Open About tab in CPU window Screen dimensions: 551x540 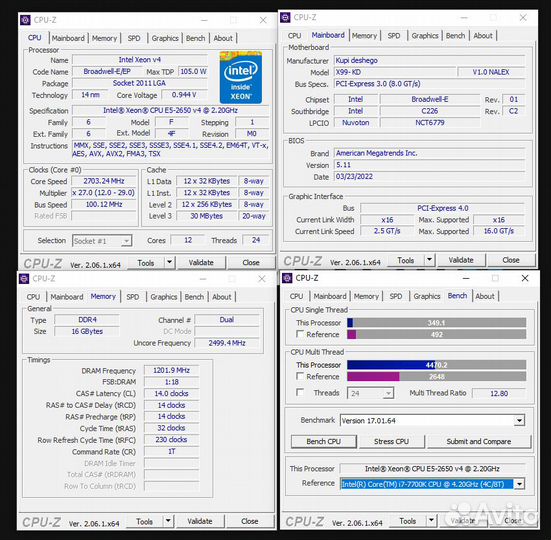click(223, 38)
